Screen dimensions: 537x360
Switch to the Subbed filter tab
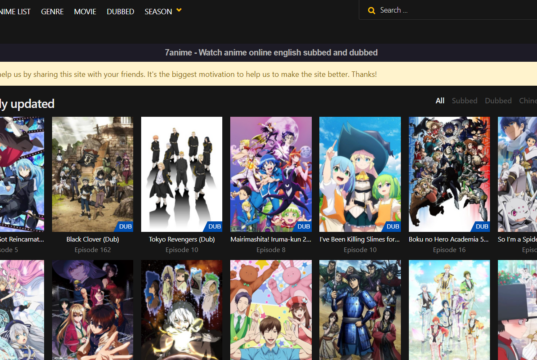[464, 101]
